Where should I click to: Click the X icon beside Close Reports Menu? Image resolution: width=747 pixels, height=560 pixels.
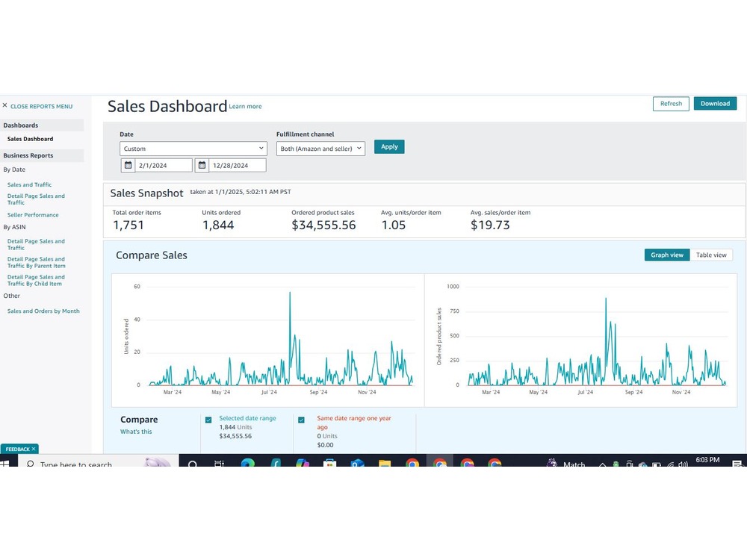point(4,105)
